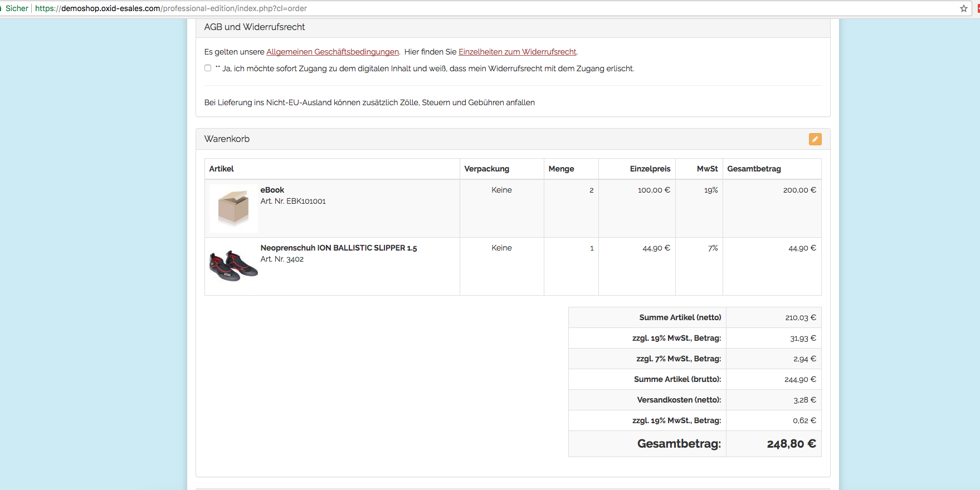
Task: Click the orange pencil edit cart icon
Action: point(815,139)
